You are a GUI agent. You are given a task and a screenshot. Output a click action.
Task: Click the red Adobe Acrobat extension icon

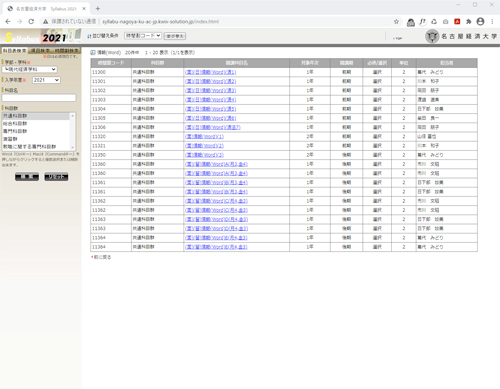(457, 22)
